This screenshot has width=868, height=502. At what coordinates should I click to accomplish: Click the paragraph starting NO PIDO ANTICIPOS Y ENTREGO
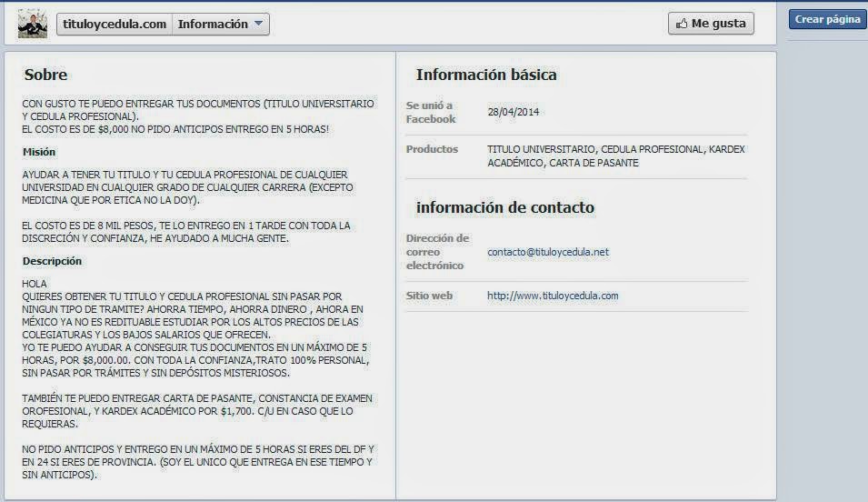click(x=198, y=462)
